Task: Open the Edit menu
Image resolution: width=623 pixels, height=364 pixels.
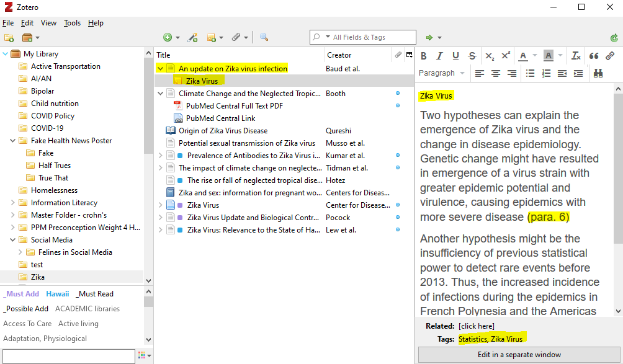Action: 27,23
